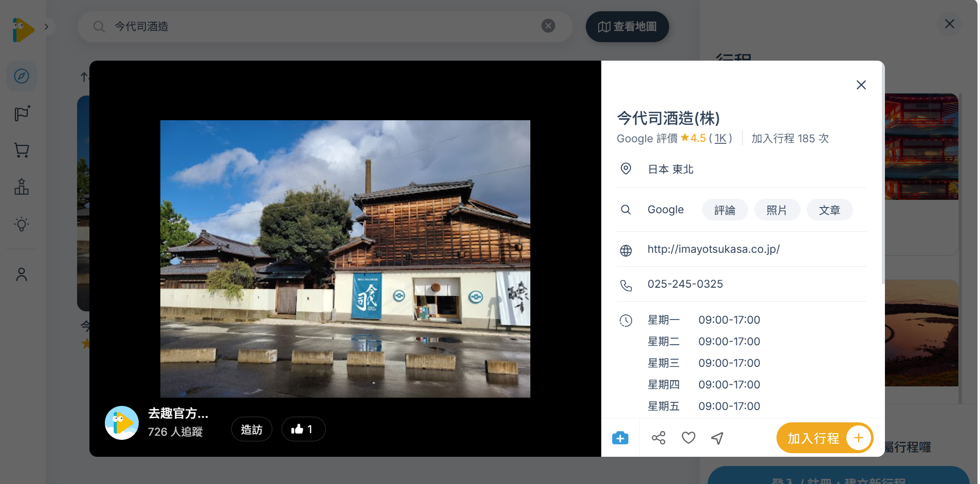Open the explore compass icon in sidebar
Screen dimensions: 980x484
pyautogui.click(x=22, y=77)
